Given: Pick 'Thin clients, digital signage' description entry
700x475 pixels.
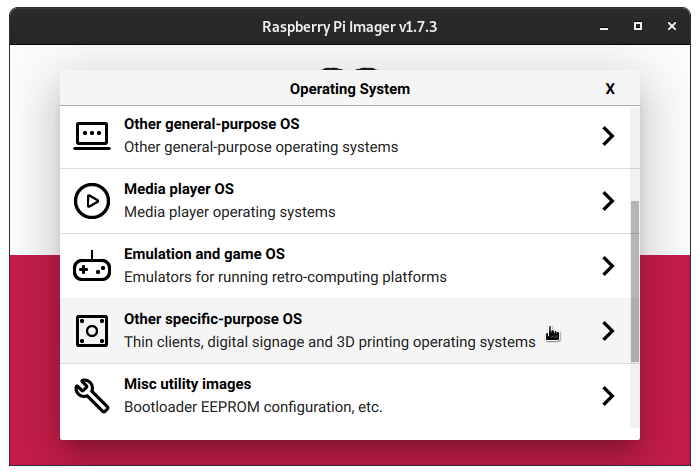Looking at the screenshot, I should tap(329, 342).
